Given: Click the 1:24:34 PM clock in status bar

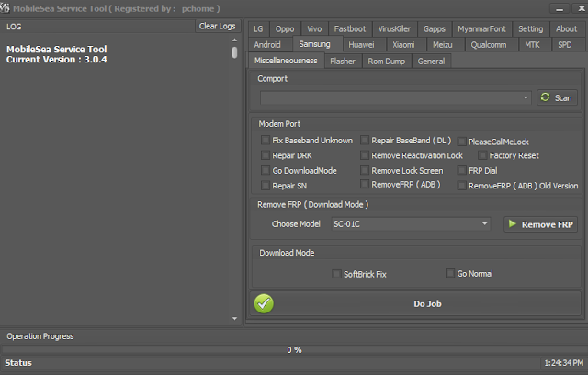Looking at the screenshot, I should 563,363.
